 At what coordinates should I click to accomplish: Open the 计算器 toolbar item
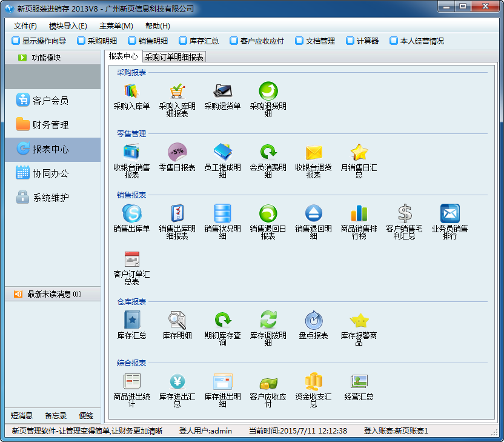point(362,41)
